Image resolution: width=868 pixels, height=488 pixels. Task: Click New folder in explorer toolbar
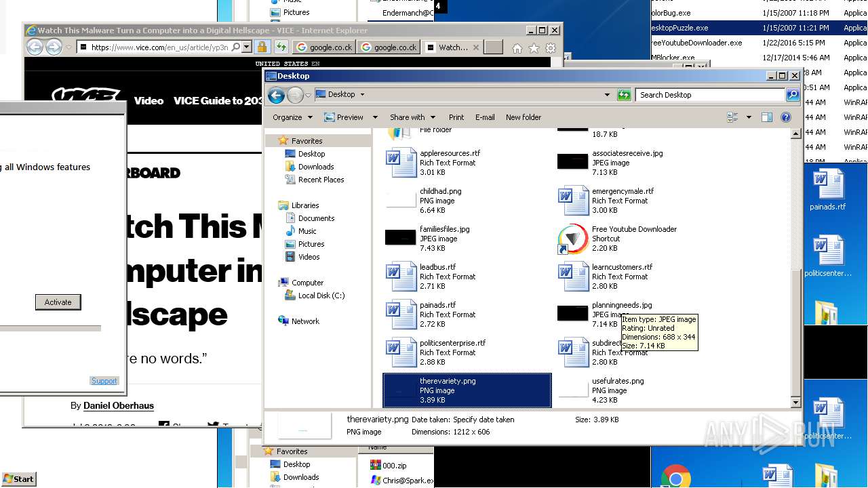524,117
